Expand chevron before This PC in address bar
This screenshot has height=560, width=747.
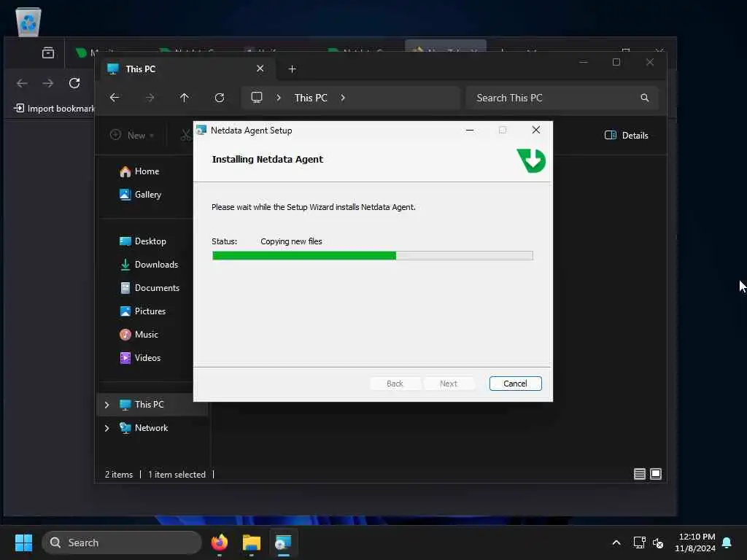(x=279, y=98)
